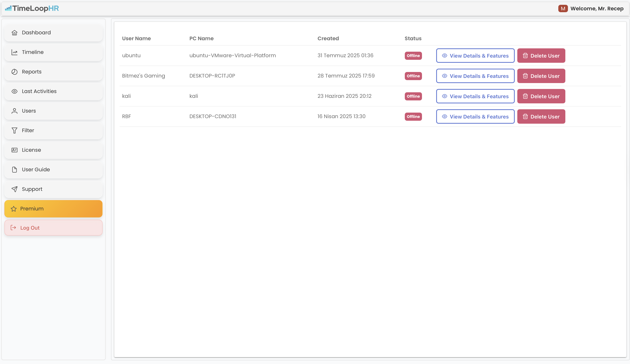630x364 pixels.
Task: View details and features for kali
Action: click(x=475, y=96)
